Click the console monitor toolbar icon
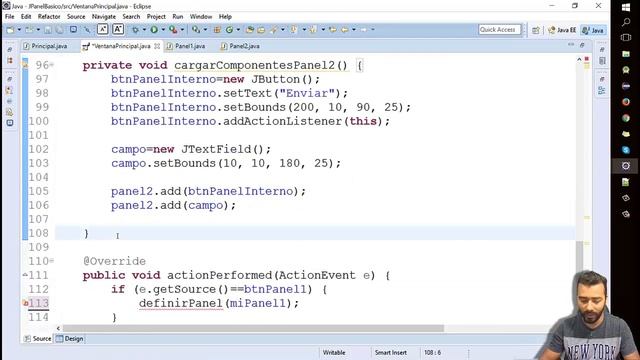This screenshot has height=360, width=640. coord(73,29)
